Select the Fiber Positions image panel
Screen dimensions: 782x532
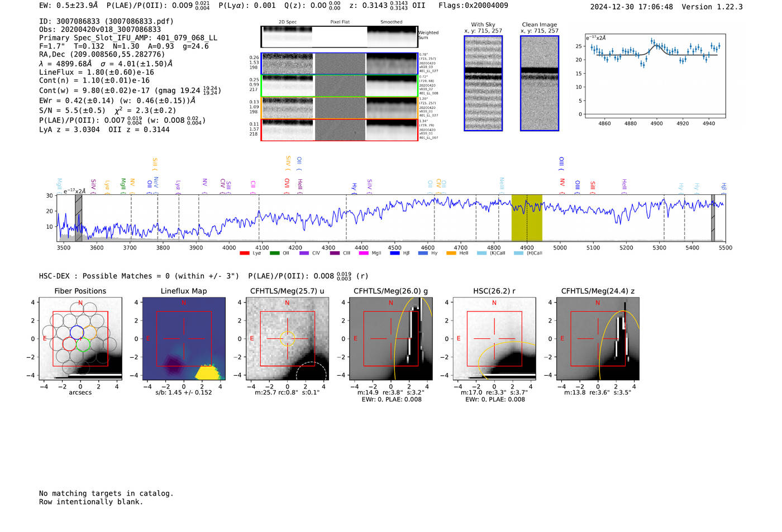80,339
